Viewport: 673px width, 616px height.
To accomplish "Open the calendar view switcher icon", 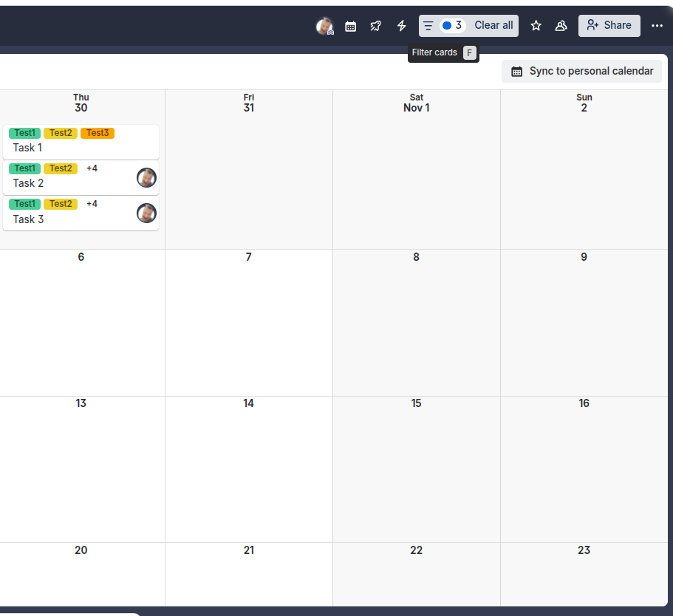I will coord(350,25).
